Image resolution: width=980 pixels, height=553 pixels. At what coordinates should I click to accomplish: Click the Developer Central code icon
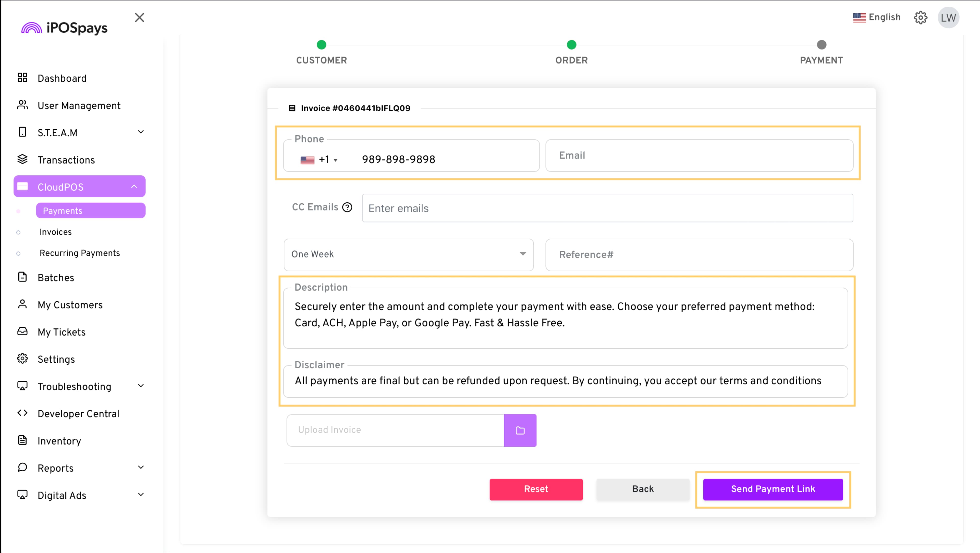(x=22, y=413)
